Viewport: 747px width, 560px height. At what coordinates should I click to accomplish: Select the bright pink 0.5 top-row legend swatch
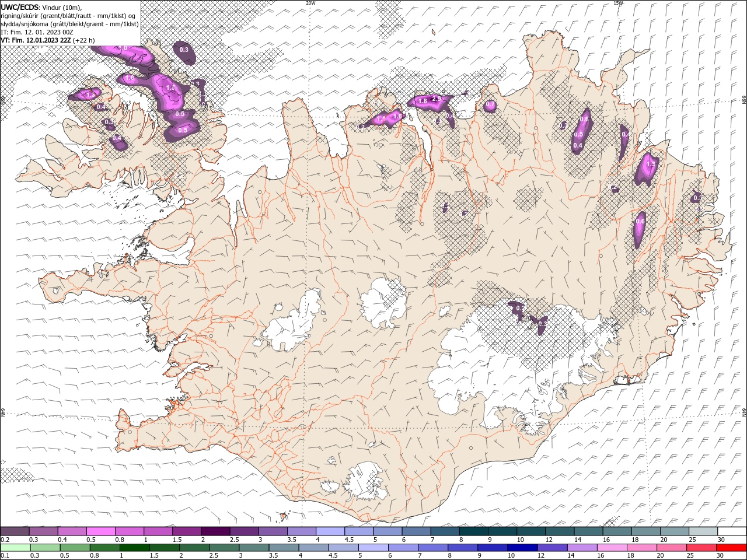coord(100,531)
